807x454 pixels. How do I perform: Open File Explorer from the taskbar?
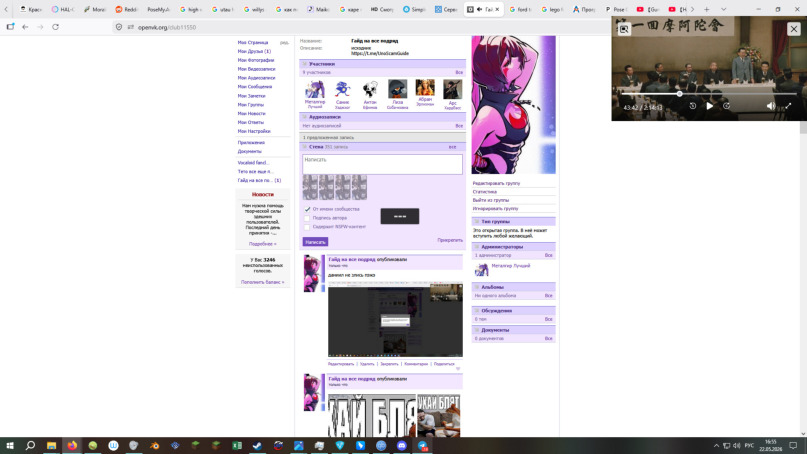[51, 445]
